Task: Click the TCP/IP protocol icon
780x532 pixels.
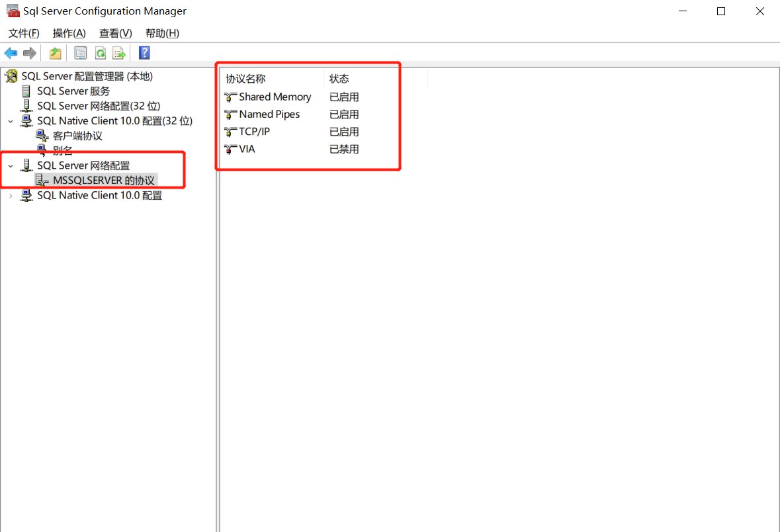Action: click(x=230, y=132)
